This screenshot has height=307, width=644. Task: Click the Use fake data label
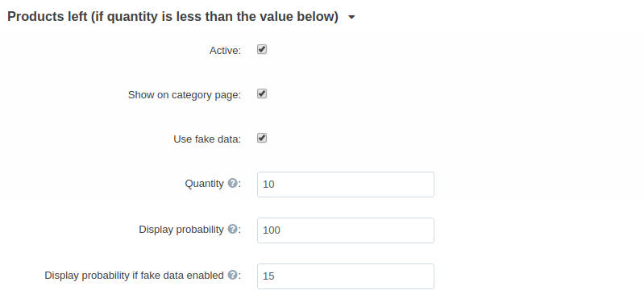pyautogui.click(x=207, y=139)
